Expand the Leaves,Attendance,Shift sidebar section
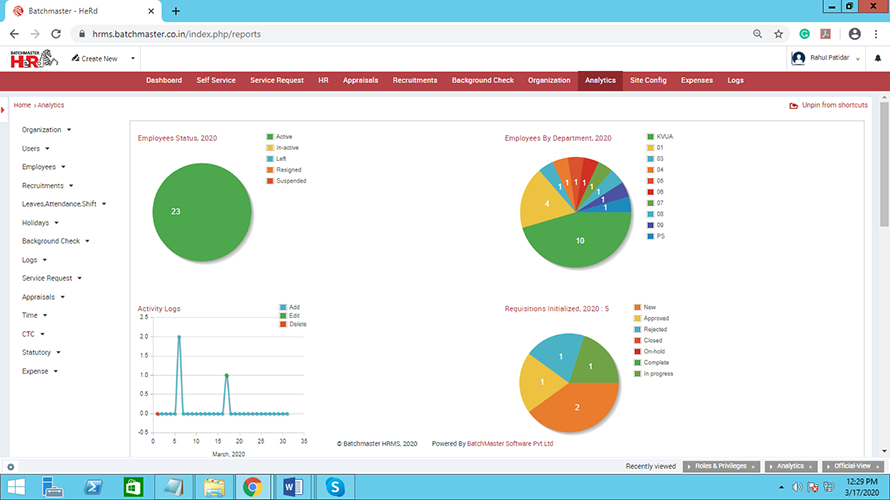This screenshot has width=890, height=500. (64, 204)
